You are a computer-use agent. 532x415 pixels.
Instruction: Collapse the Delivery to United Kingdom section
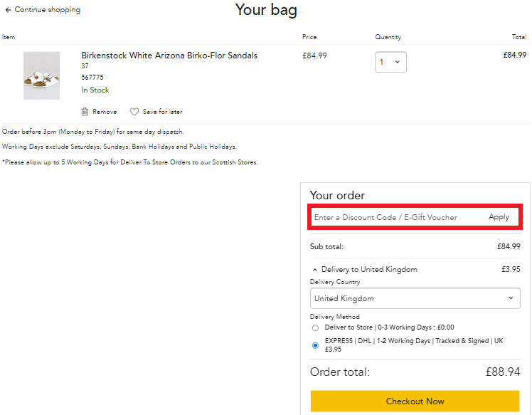pyautogui.click(x=315, y=270)
